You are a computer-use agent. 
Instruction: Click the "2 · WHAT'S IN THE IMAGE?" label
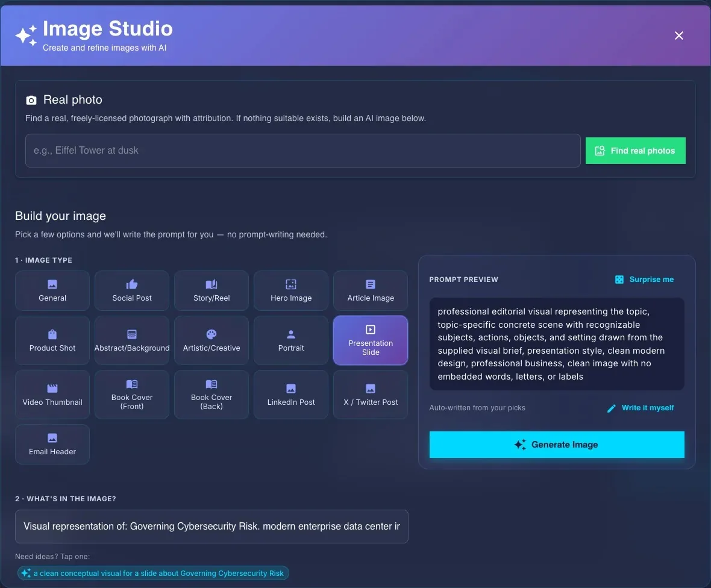(65, 499)
